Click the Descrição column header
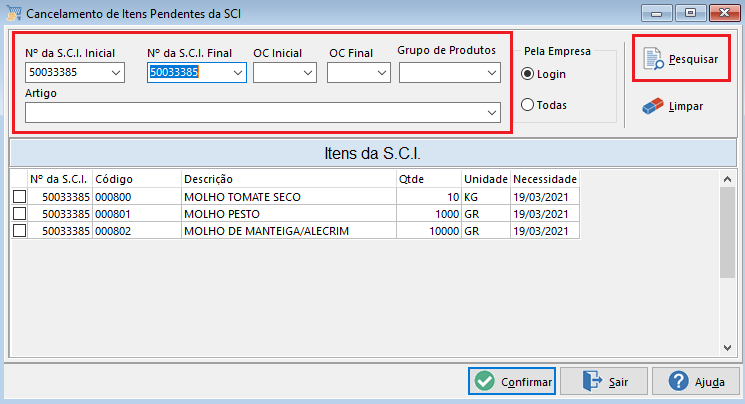Image resolution: width=745 pixels, height=404 pixels. pos(289,179)
